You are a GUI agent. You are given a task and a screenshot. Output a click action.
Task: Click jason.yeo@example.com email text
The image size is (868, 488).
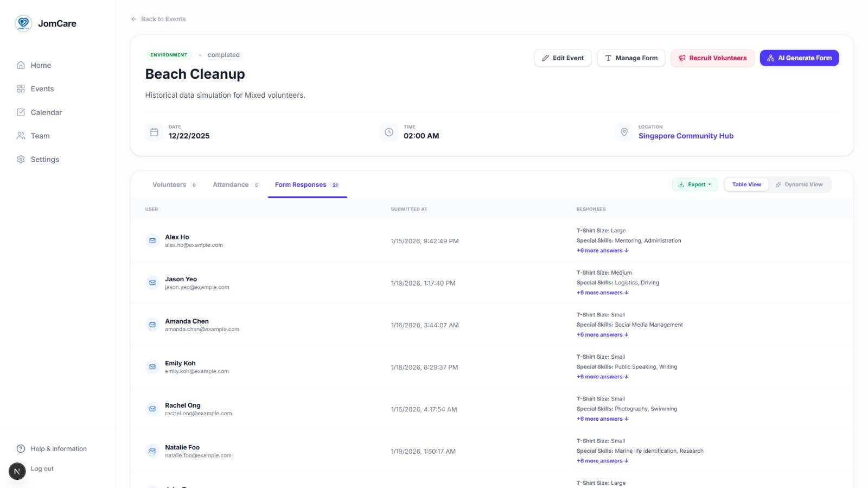tap(197, 287)
